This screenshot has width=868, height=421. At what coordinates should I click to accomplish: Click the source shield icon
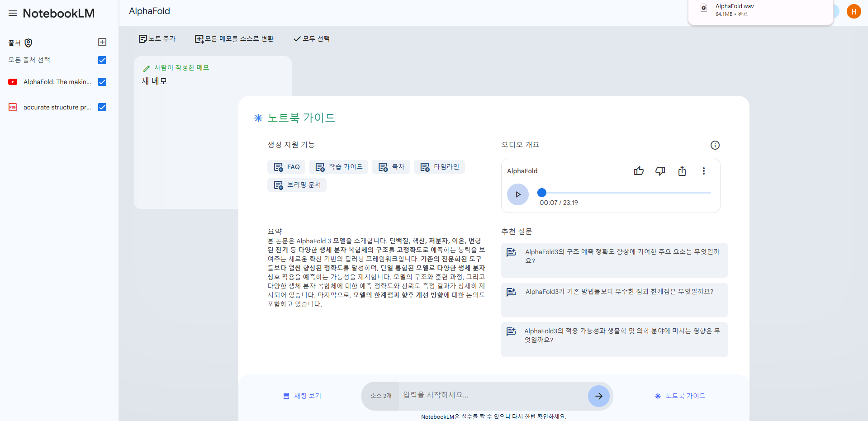click(x=28, y=43)
